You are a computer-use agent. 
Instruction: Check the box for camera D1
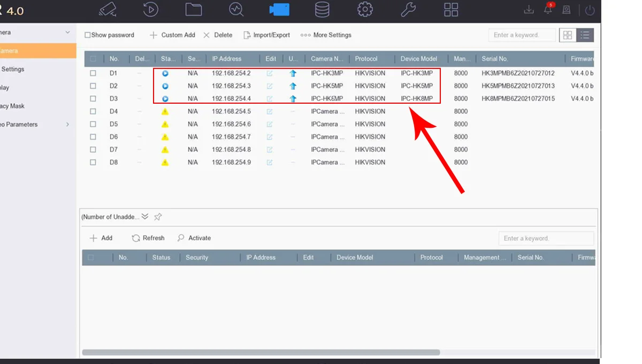pos(93,73)
